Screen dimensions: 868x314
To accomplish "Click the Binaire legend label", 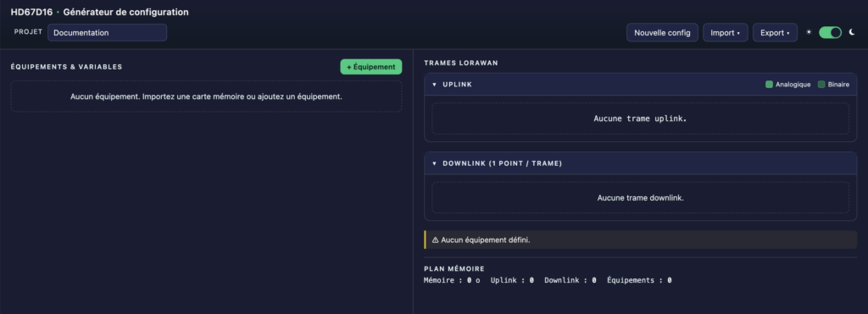I will [x=838, y=85].
